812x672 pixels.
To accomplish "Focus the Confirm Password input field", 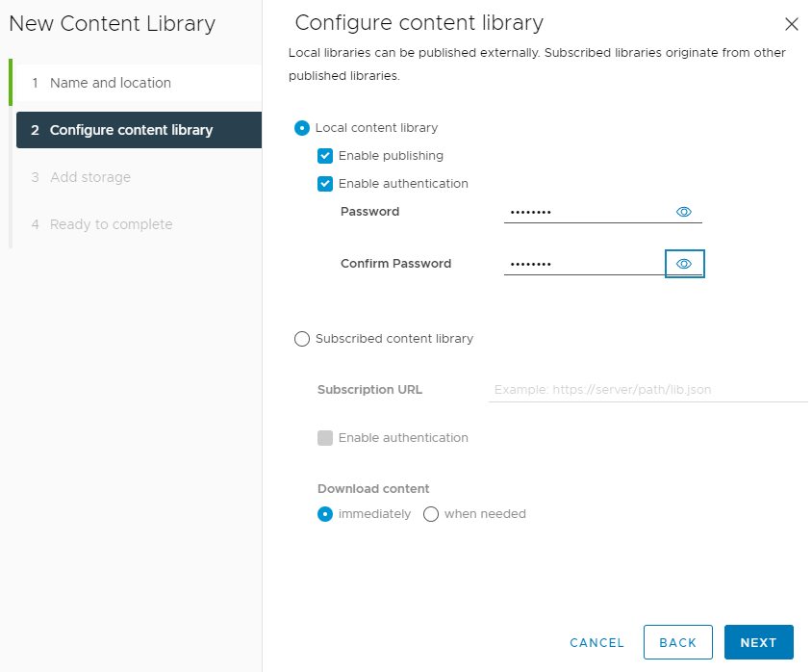I will pos(585,264).
